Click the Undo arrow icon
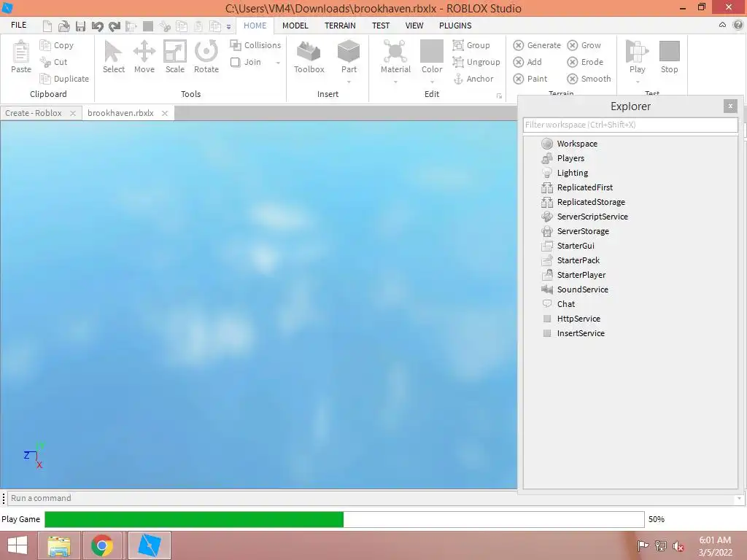The height and width of the screenshot is (560, 747). (97, 26)
